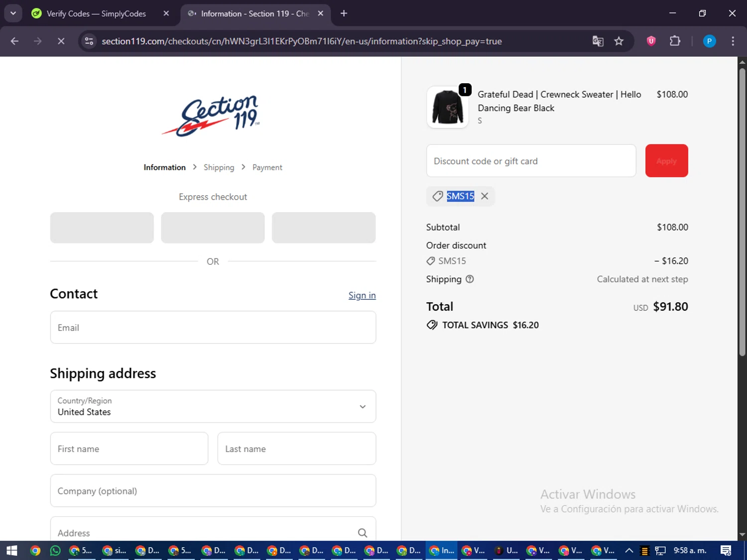Click the red Apply button
This screenshot has width=747, height=560.
tap(666, 161)
